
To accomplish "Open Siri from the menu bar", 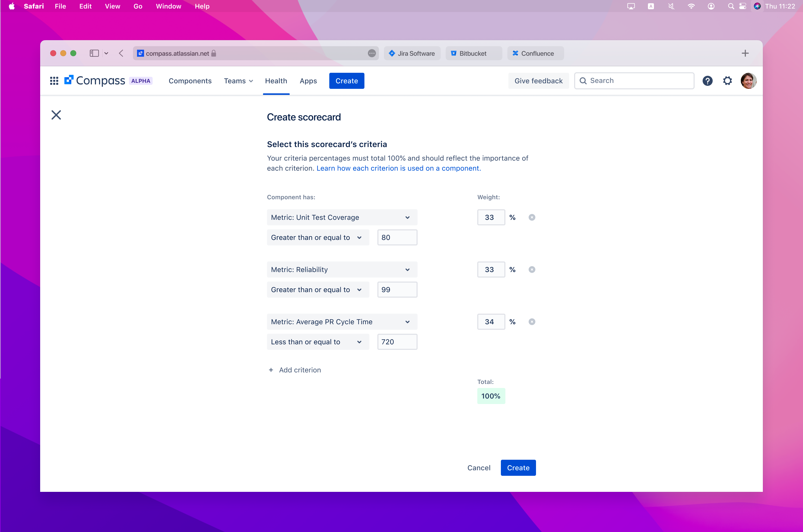I will pyautogui.click(x=757, y=6).
